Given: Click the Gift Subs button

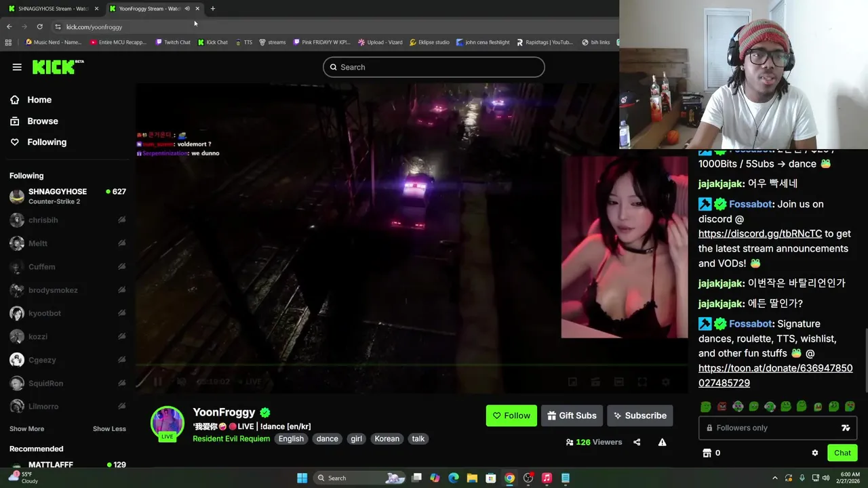Looking at the screenshot, I should [572, 415].
